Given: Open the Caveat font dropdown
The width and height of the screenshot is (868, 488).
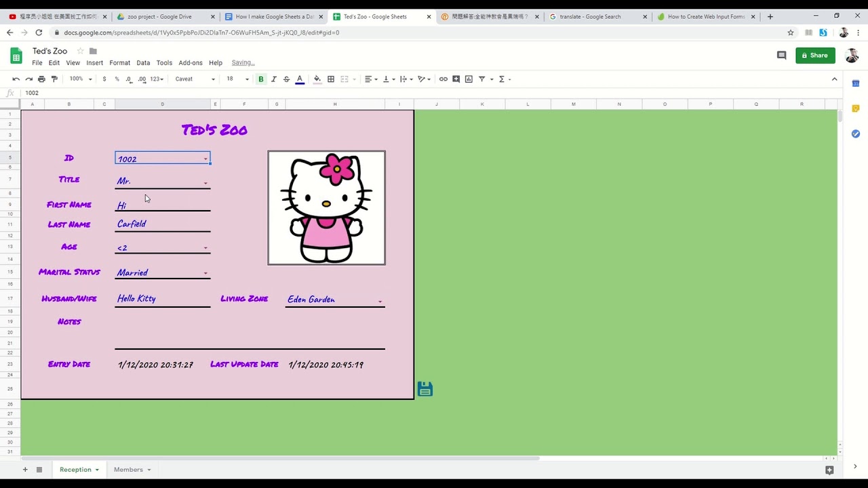Looking at the screenshot, I should point(195,79).
